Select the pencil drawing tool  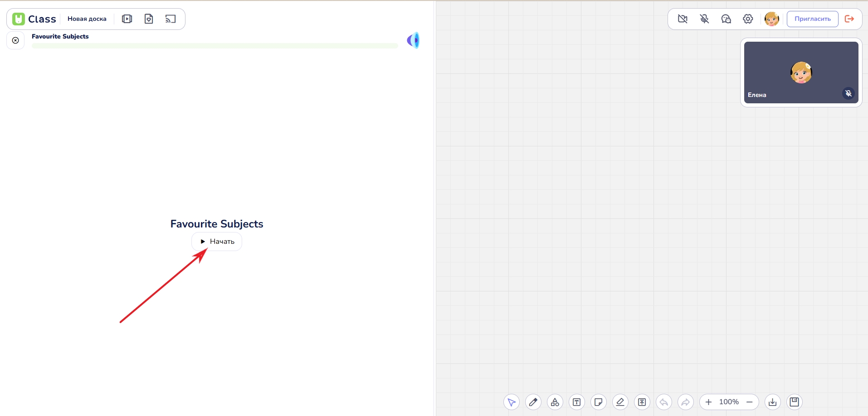click(533, 402)
